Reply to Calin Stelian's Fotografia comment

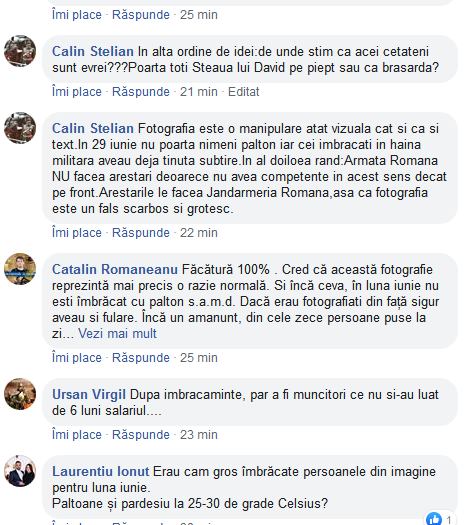tap(141, 233)
